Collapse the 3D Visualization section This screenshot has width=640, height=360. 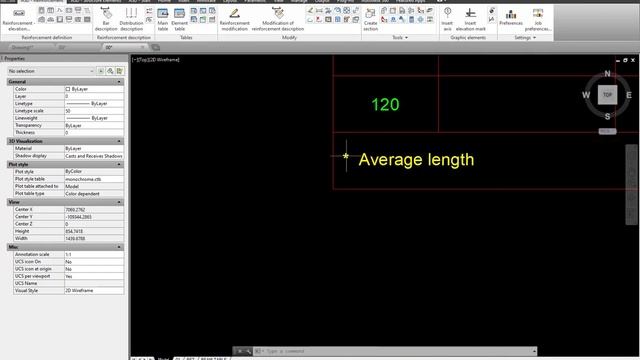(119, 141)
